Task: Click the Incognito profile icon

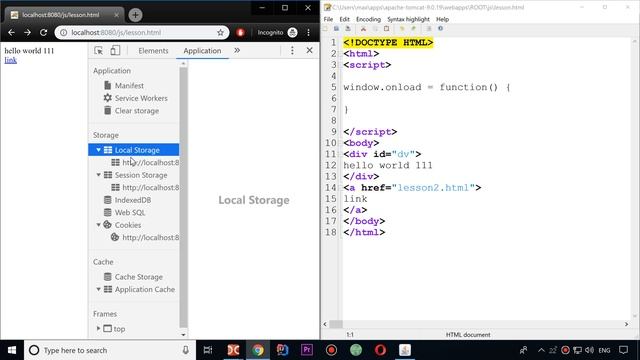Action: point(292,32)
